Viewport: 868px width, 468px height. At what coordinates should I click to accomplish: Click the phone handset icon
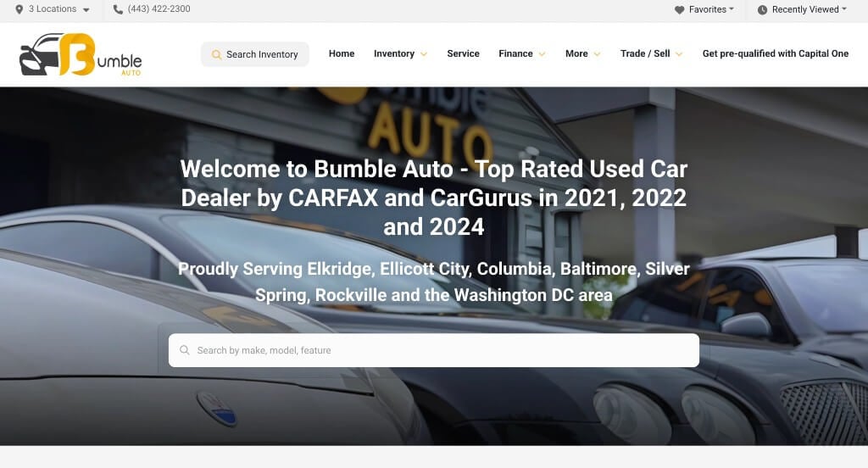(x=118, y=9)
